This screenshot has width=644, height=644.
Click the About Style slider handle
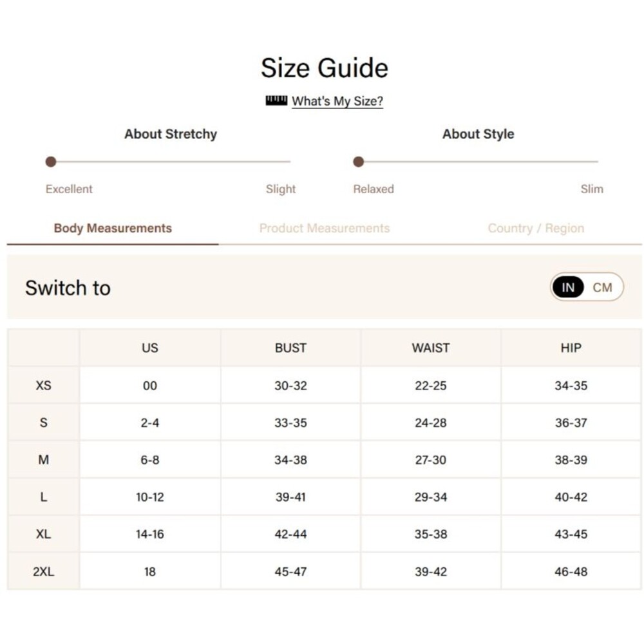tap(358, 162)
